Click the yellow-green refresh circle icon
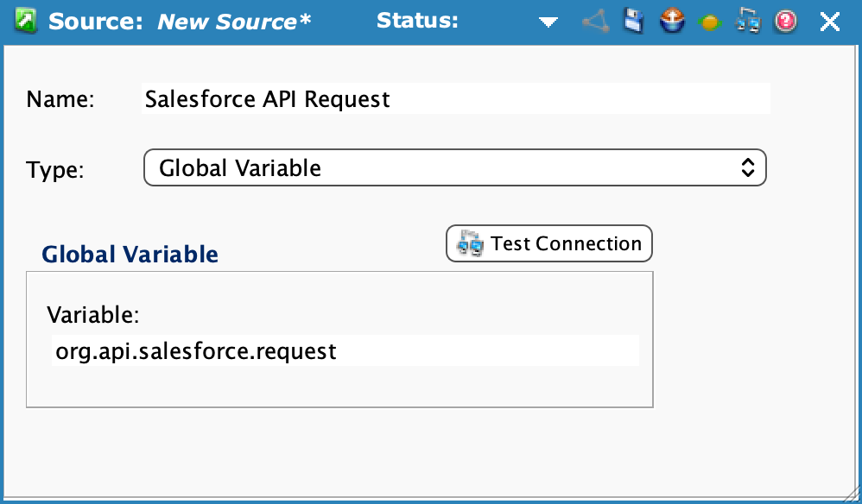862x504 pixels. coord(709,23)
